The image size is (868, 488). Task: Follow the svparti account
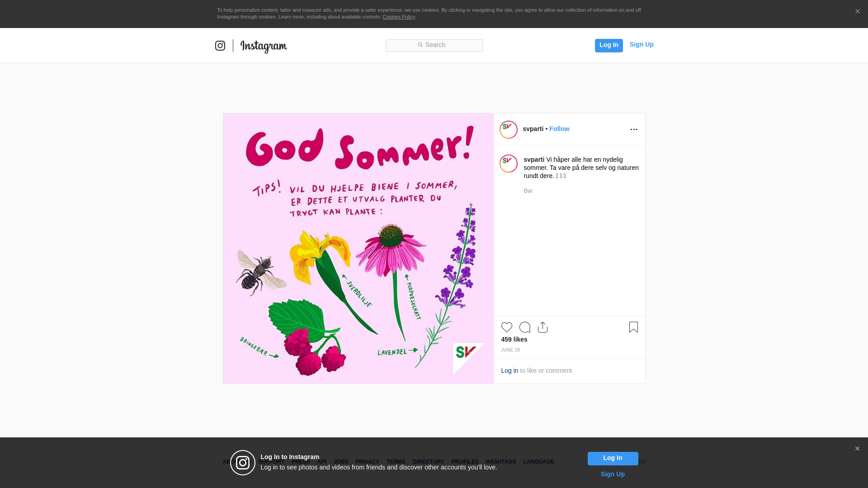[559, 129]
